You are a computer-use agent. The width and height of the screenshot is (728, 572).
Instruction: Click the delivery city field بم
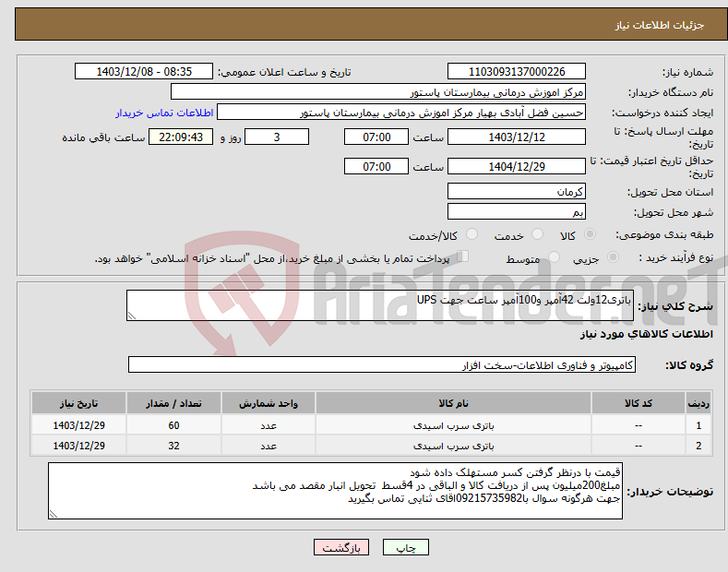click(x=517, y=211)
